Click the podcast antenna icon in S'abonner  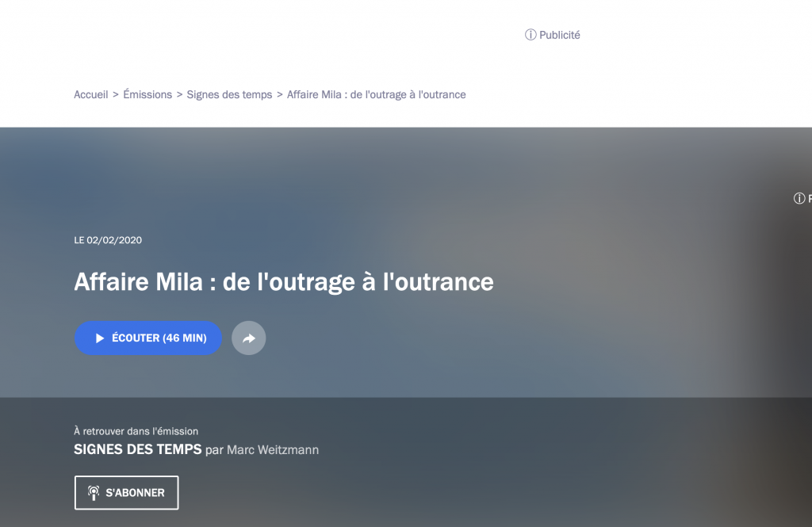pyautogui.click(x=94, y=493)
